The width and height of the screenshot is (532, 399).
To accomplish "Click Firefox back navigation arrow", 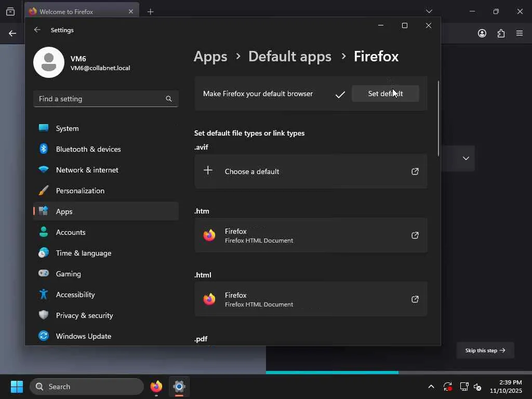I will 12,33.
